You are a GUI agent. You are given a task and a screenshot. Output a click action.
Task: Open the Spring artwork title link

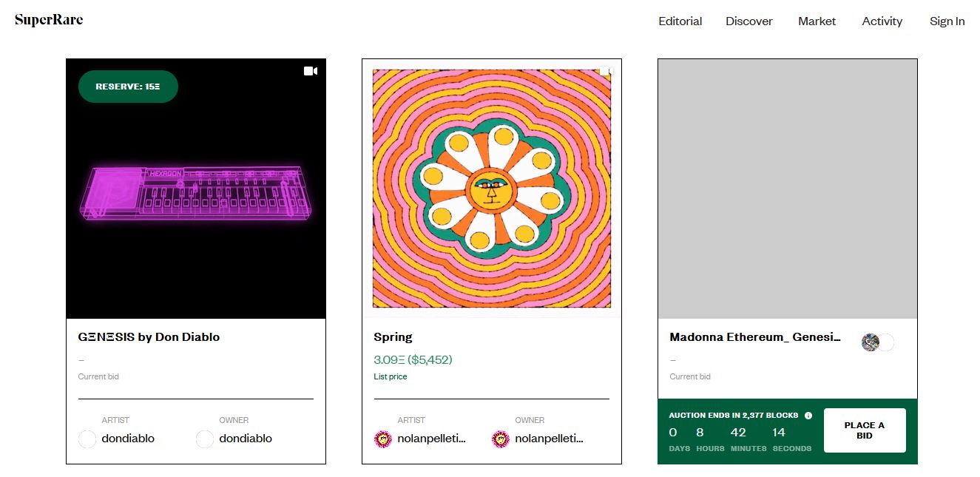click(x=393, y=337)
